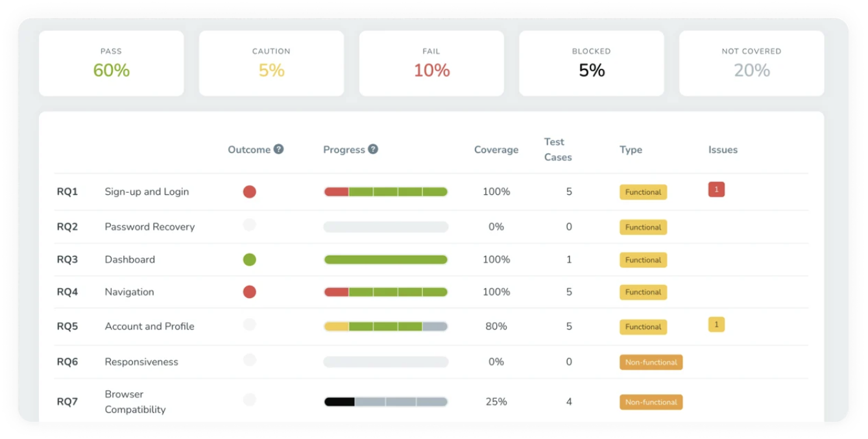This screenshot has width=868, height=439.
Task: Open the yellow issue badge for RQ5
Action: pyautogui.click(x=716, y=325)
